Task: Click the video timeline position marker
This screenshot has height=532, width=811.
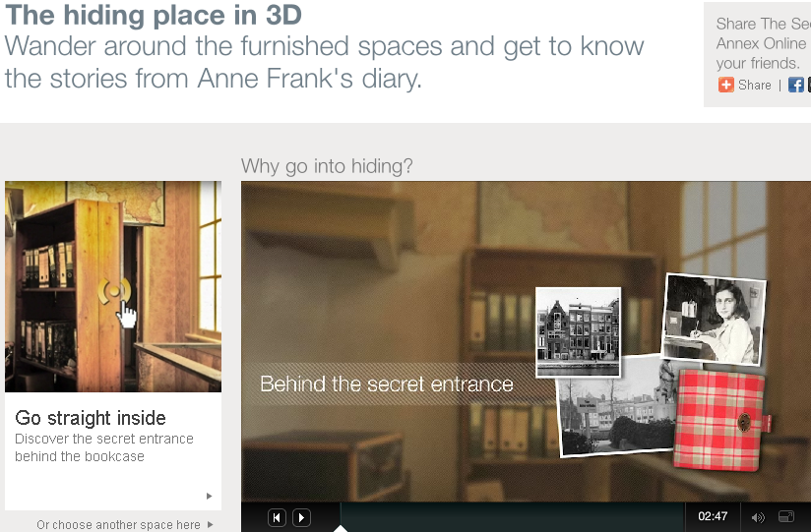Action: point(341,528)
